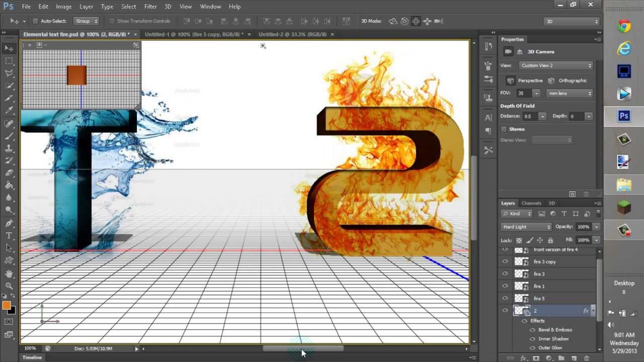Open the Hard Light blend mode dropdown
Screen dimensions: 644x362
(526, 227)
